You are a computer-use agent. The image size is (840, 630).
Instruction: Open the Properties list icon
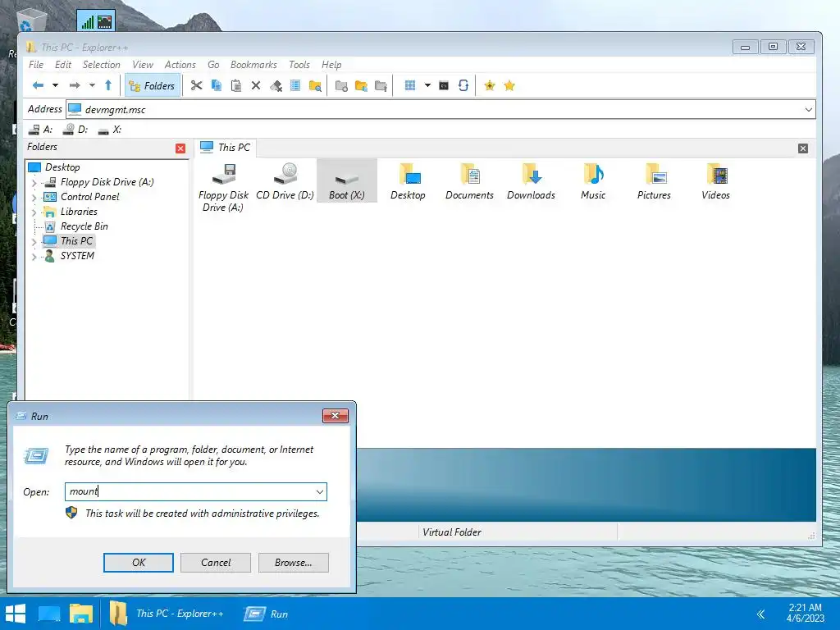pyautogui.click(x=295, y=85)
